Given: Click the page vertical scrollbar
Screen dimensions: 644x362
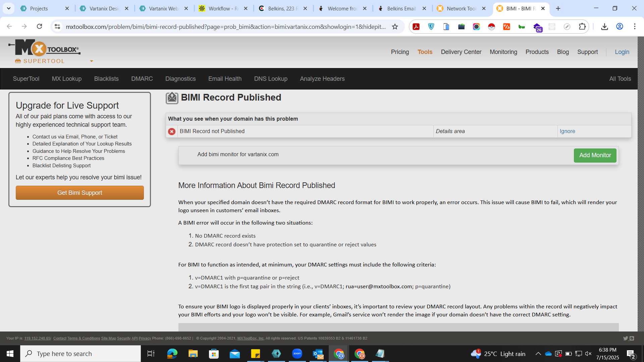Looking at the screenshot, I should pos(641,184).
